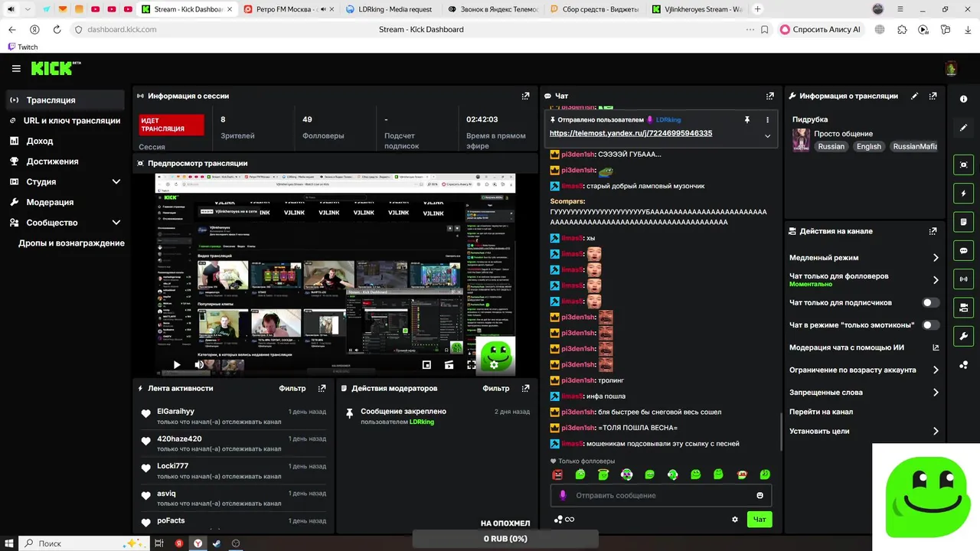980x551 pixels.
Task: Open Filter in the Activity feed
Action: [x=292, y=388]
